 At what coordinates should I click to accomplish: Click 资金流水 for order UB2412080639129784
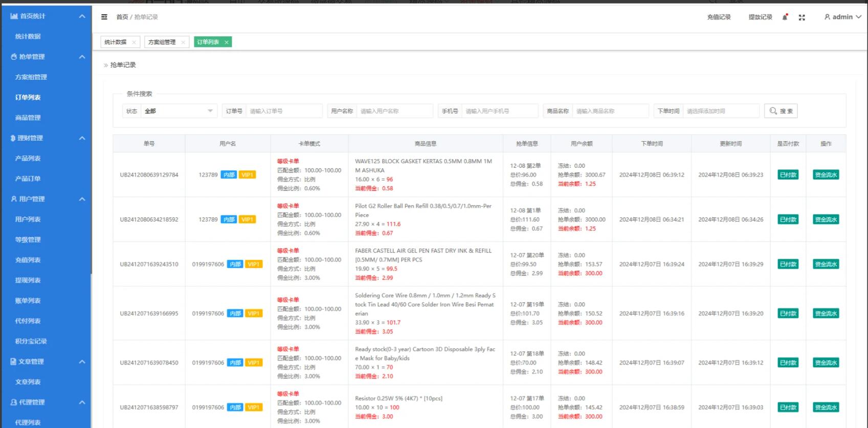826,175
